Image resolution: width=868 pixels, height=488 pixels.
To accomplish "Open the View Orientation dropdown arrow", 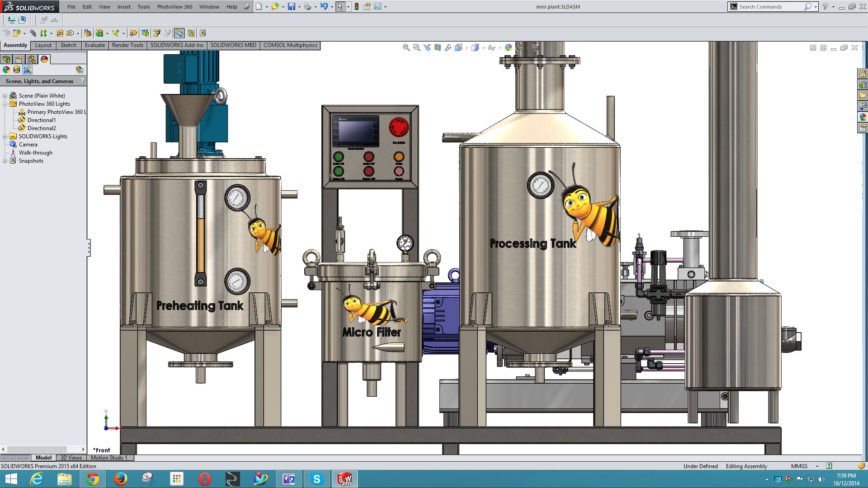I will point(467,48).
